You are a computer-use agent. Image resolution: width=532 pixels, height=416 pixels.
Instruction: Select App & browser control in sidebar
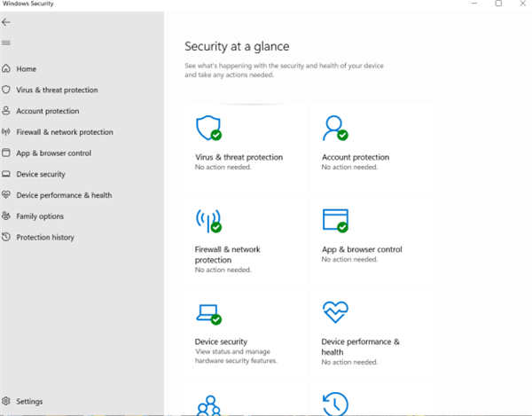(53, 153)
